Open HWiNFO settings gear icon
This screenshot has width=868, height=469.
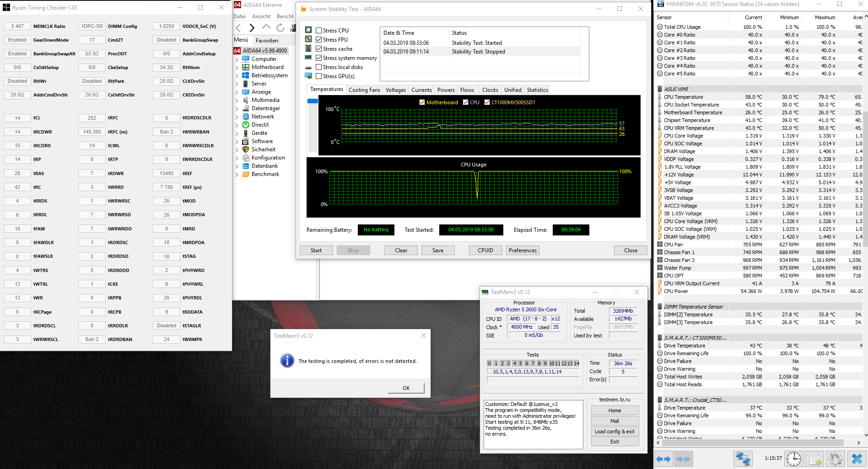pyautogui.click(x=836, y=458)
